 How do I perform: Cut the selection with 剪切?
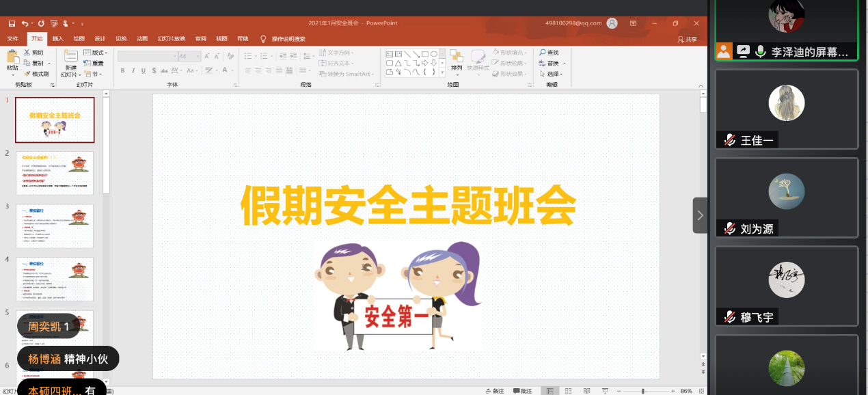33,53
